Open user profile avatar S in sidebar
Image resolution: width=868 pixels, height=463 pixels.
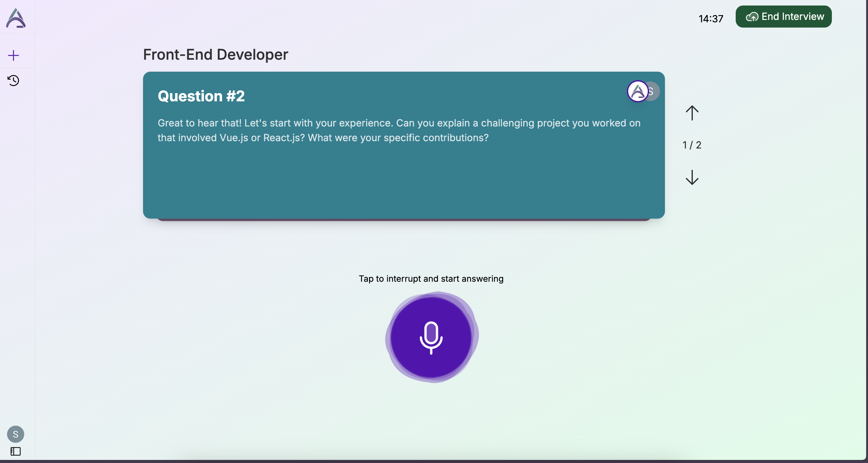pyautogui.click(x=16, y=434)
